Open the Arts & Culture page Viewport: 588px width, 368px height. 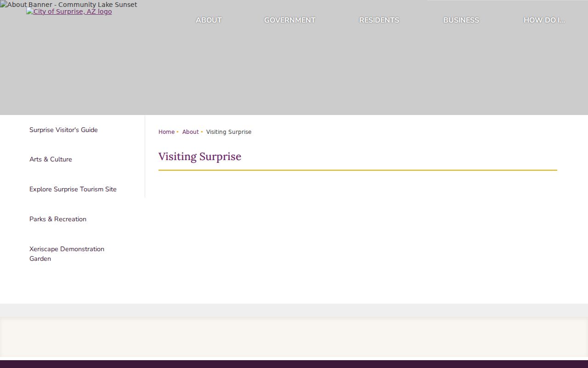pyautogui.click(x=51, y=159)
